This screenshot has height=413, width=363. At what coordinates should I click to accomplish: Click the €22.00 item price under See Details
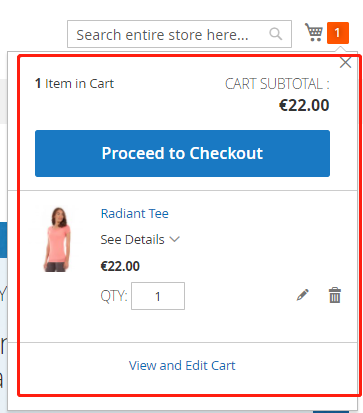coord(120,266)
